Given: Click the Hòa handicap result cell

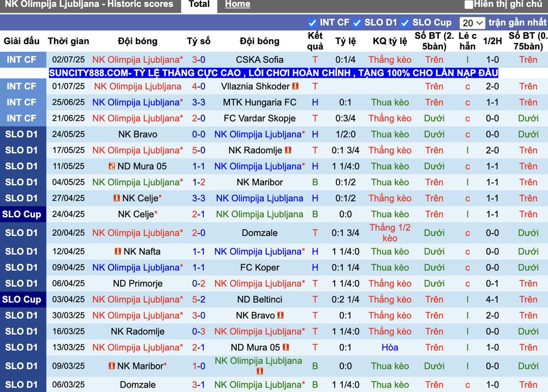Looking at the screenshot, I should 390,347.
